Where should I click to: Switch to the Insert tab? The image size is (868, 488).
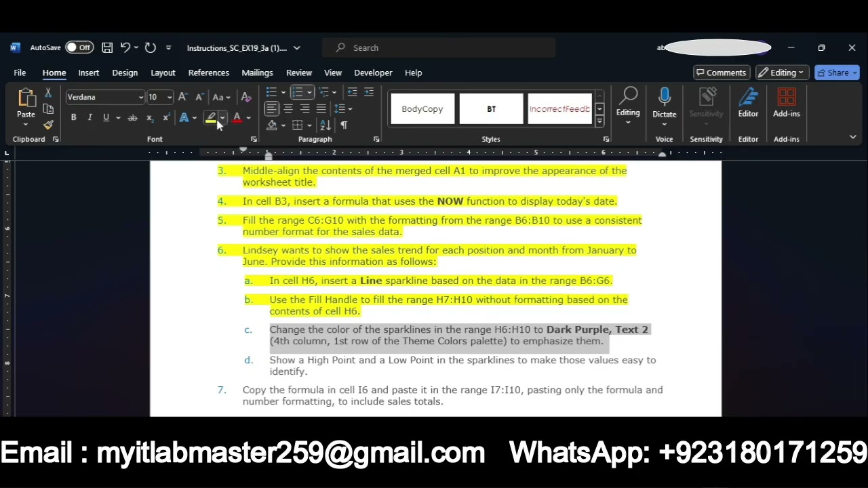coord(89,73)
